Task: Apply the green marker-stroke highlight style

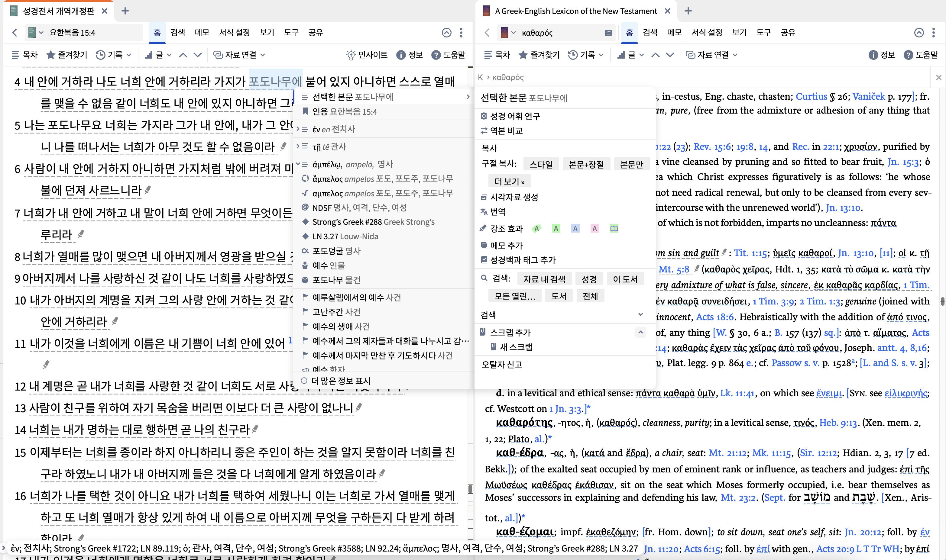Action: point(536,228)
